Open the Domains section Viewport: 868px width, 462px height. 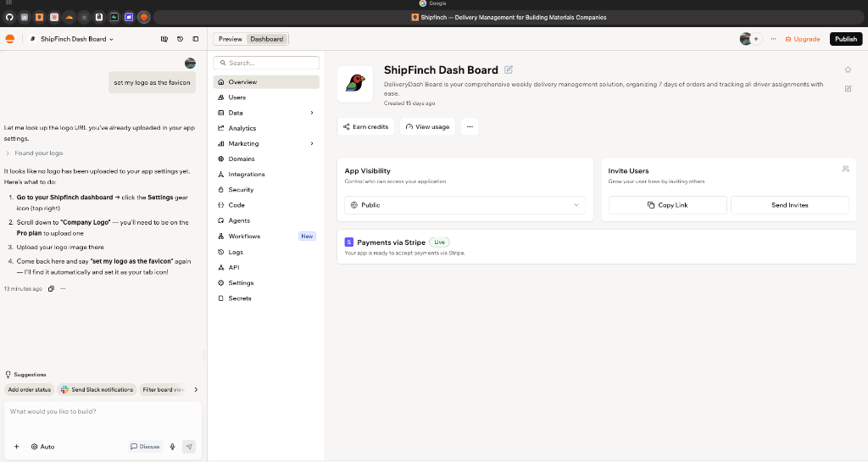click(266, 159)
